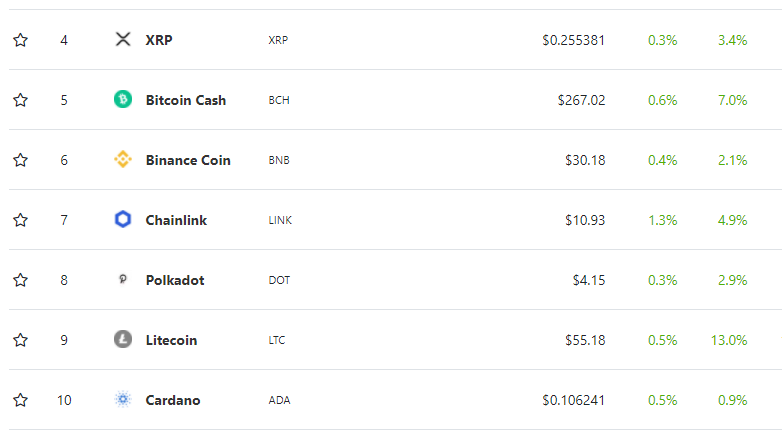Screen dimensions: 782x438
Task: Click the Cardano dotted logo
Action: click(123, 400)
